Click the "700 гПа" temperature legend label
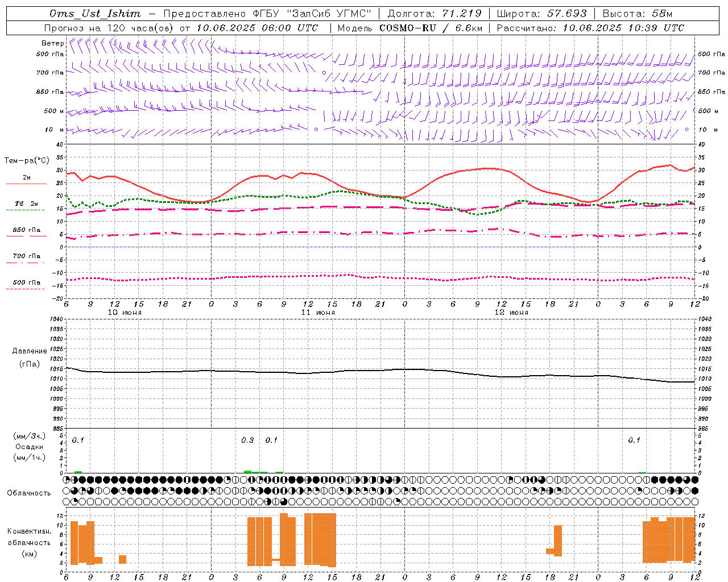This screenshot has height=582, width=728. [x=27, y=256]
